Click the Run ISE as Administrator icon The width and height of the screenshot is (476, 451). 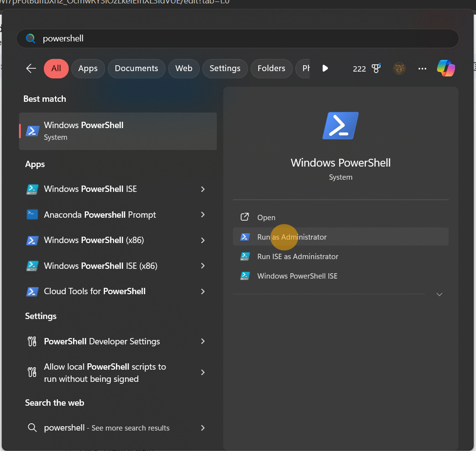245,257
